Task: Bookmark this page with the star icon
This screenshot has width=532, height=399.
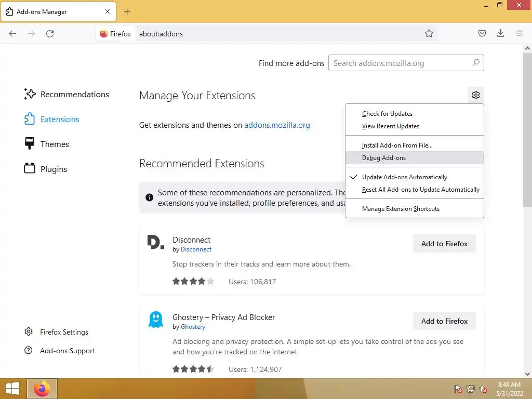Action: pyautogui.click(x=429, y=34)
